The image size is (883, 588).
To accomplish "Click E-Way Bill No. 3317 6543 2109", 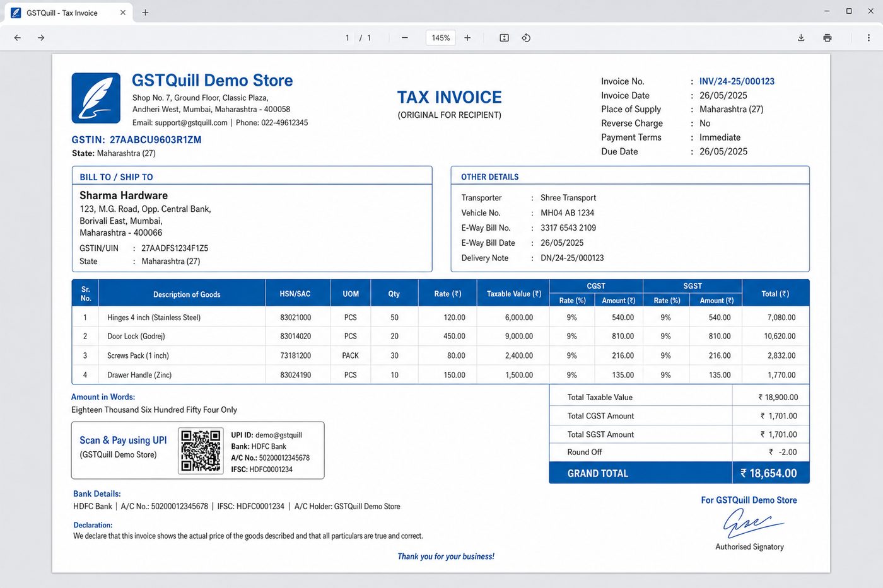I will [x=568, y=228].
